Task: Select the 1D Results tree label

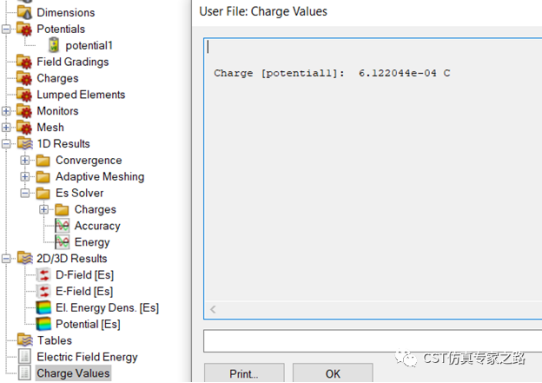Action: (63, 144)
